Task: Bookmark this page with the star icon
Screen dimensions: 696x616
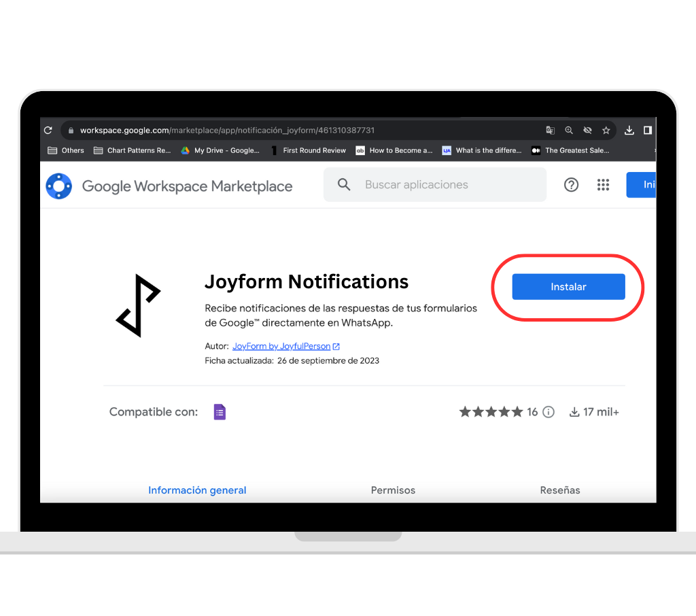Action: tap(606, 130)
